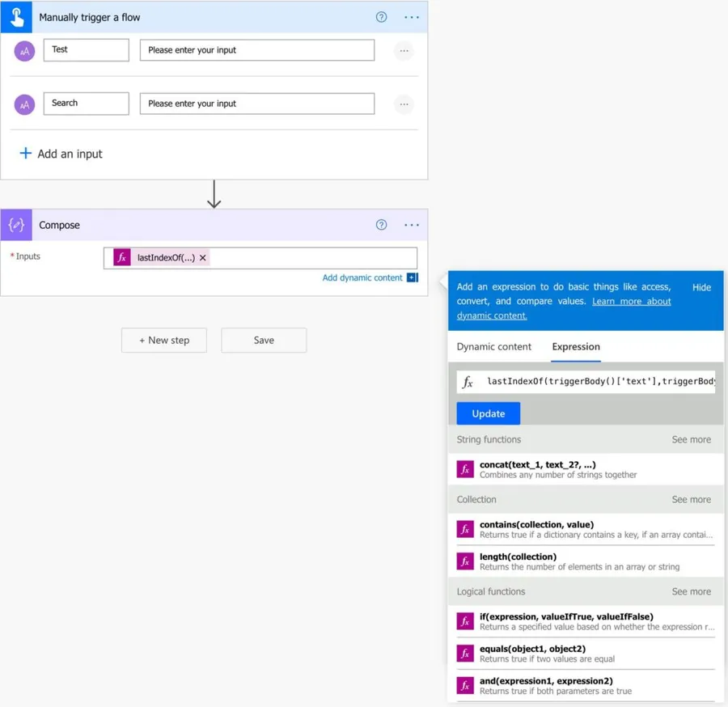Click the fx icon for equals function
The height and width of the screenshot is (707, 728).
click(465, 654)
